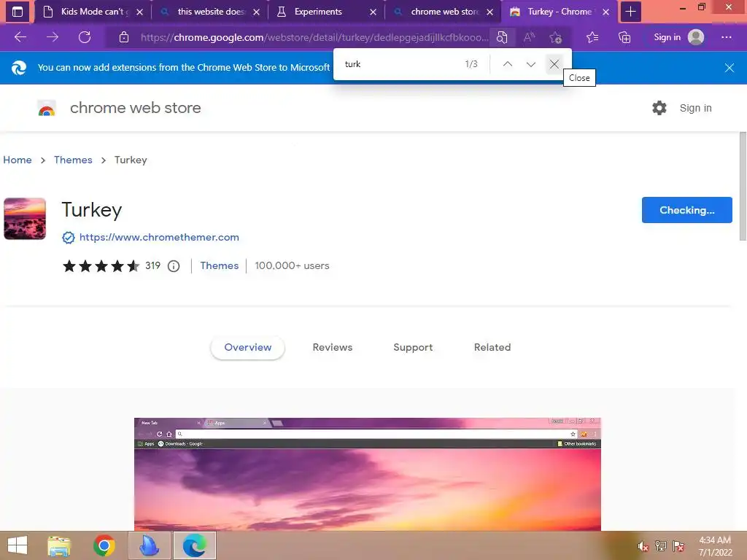Dismiss the Chrome Web Store extensions banner

tap(729, 68)
